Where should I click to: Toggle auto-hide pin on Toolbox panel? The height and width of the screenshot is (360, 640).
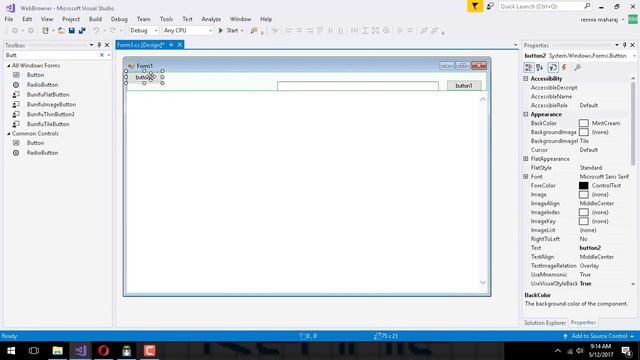[x=99, y=45]
